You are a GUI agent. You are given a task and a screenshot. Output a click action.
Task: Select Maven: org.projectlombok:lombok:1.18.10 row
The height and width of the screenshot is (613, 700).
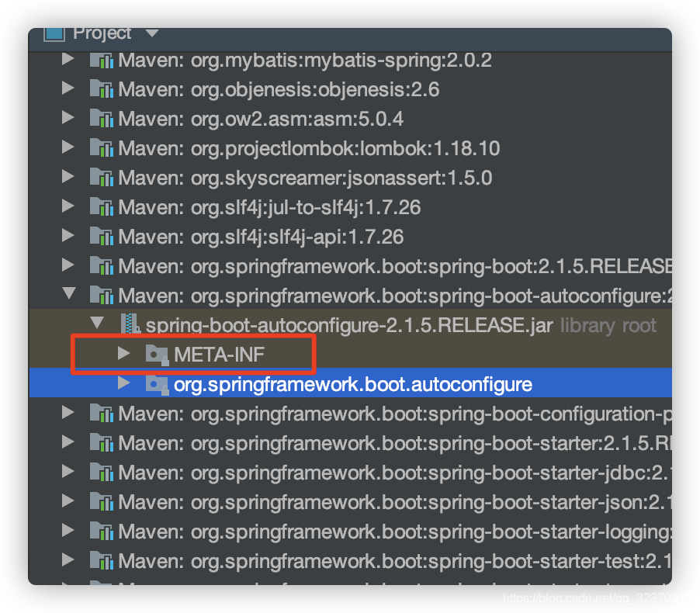[x=351, y=148]
